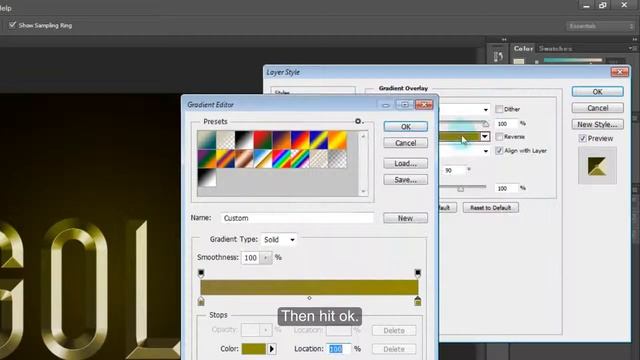Select the Copper gradient preset
Image resolution: width=640 pixels, height=360 pixels.
tap(244, 159)
